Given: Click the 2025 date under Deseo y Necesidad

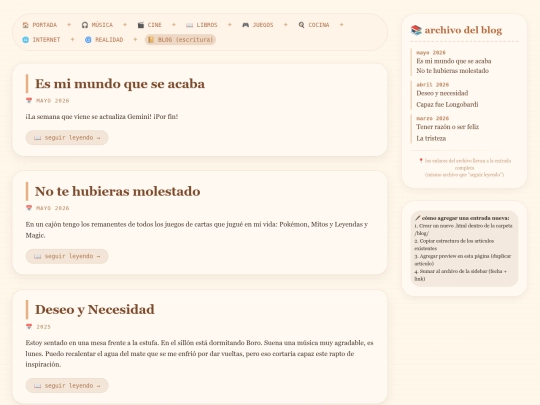Looking at the screenshot, I should click(x=43, y=326).
